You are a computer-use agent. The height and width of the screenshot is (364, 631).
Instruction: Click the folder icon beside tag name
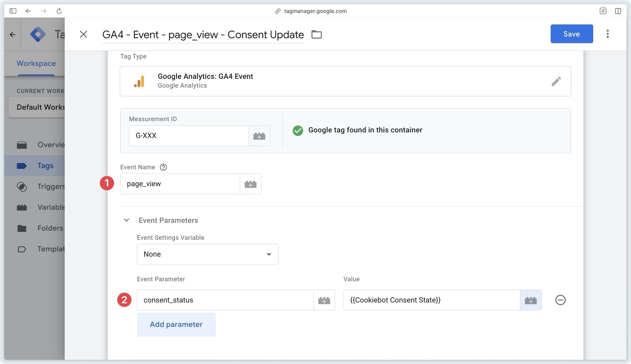point(317,34)
